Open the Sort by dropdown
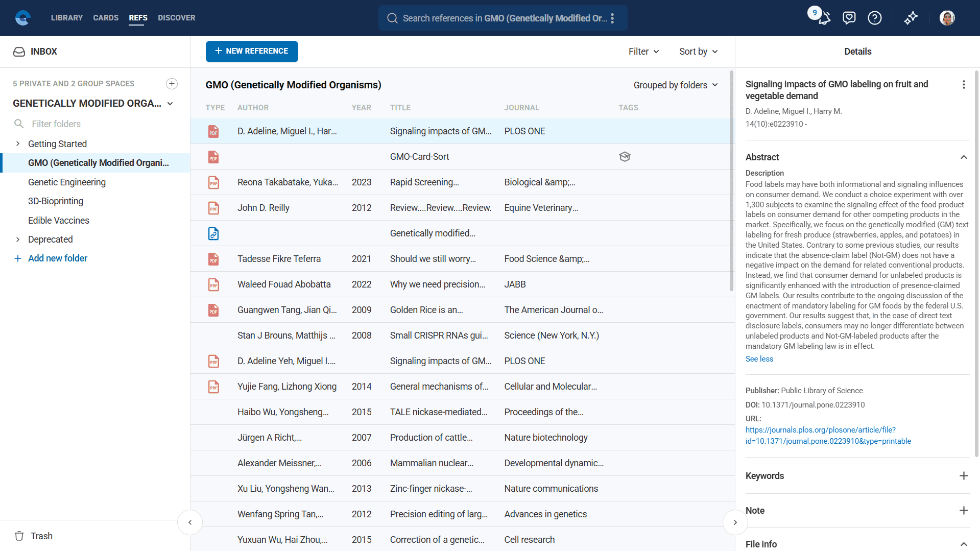Viewport: 980px width, 551px height. coord(698,52)
